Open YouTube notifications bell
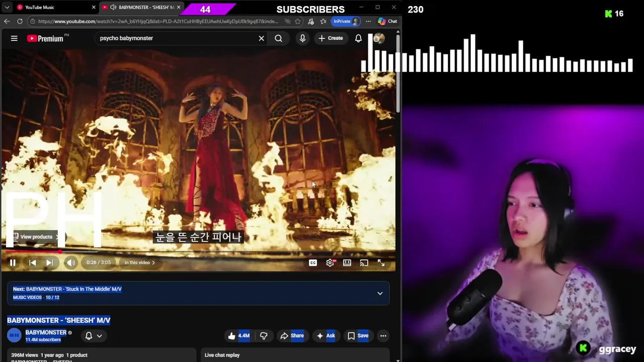The width and height of the screenshot is (644, 362). coord(358,38)
